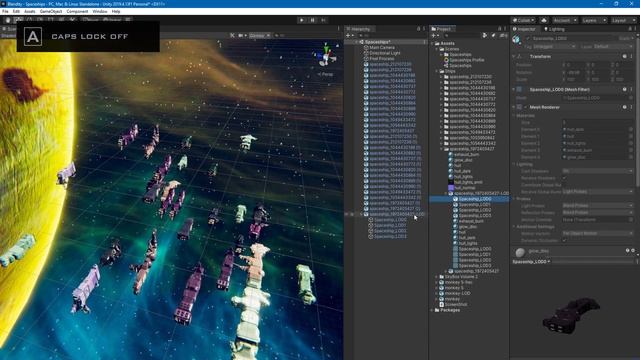Toggle the Mesh Renderer enabled checkbox
The height and width of the screenshot is (360, 640).
pyautogui.click(x=526, y=107)
